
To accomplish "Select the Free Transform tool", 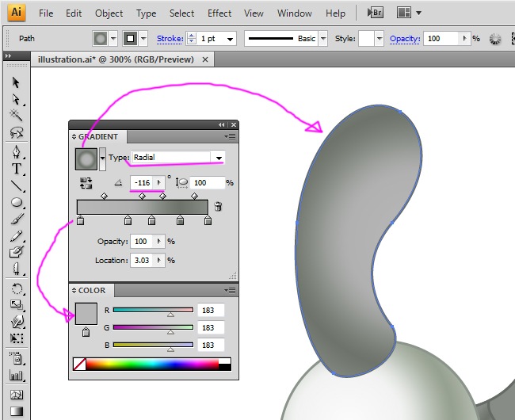I will tap(15, 338).
